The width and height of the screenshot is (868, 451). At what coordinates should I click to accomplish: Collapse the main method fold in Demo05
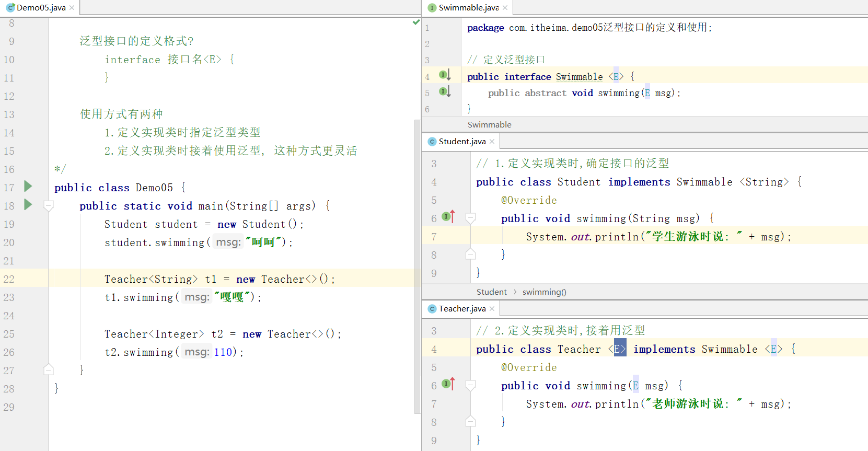49,206
